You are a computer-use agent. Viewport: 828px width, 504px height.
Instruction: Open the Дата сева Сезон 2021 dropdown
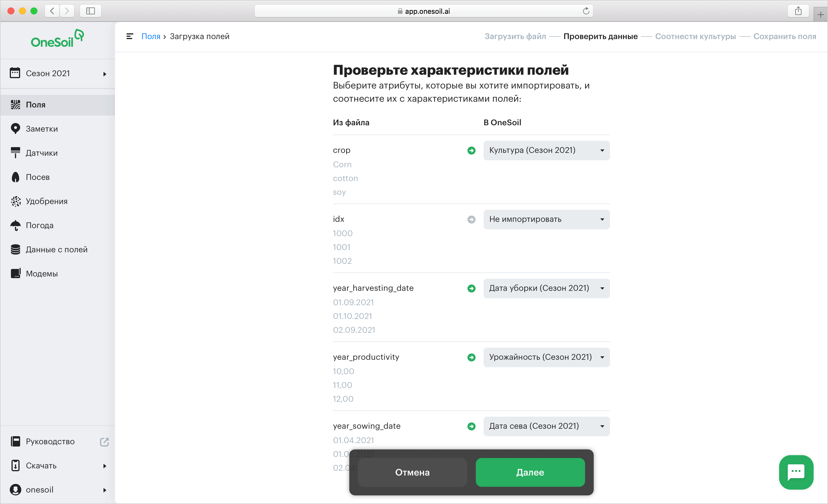point(545,426)
